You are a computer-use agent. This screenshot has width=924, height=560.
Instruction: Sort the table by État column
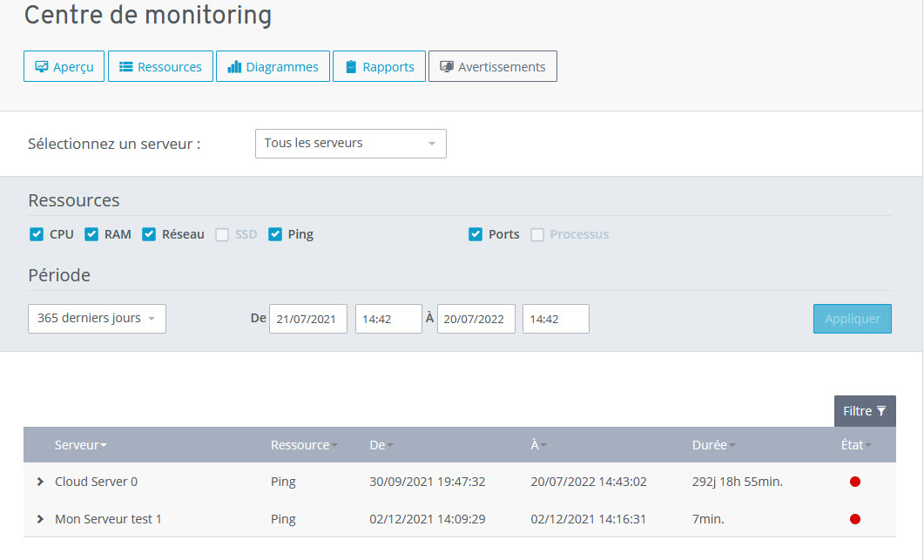point(856,445)
